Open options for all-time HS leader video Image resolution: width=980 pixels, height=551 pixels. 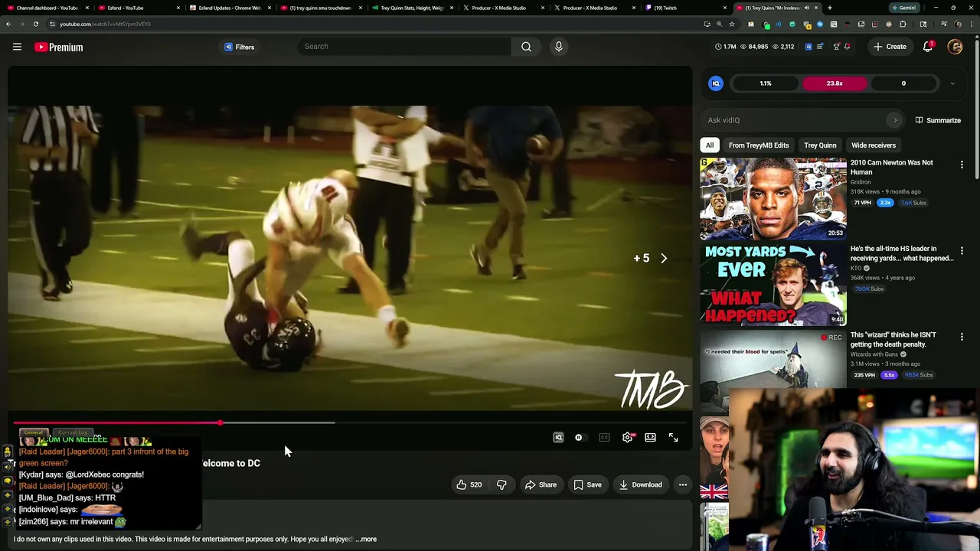coord(962,250)
